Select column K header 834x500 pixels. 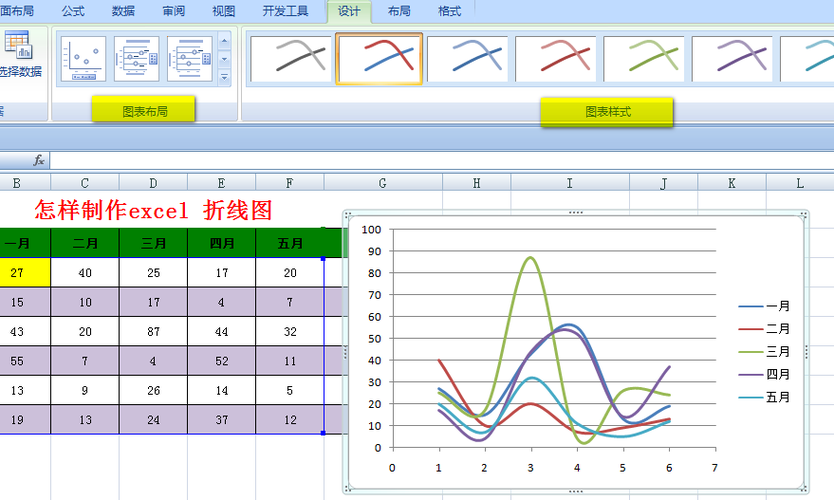point(732,183)
